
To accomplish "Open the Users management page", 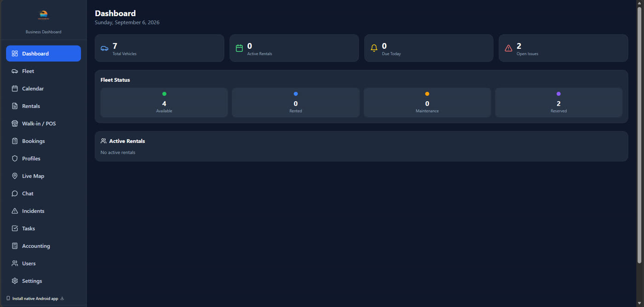I will 43,263.
